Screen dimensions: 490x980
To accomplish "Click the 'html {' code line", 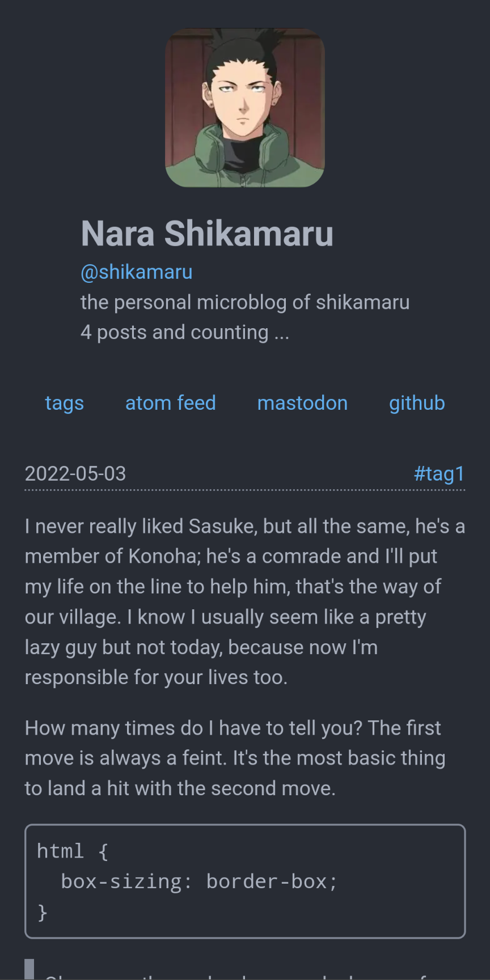I will pyautogui.click(x=73, y=851).
